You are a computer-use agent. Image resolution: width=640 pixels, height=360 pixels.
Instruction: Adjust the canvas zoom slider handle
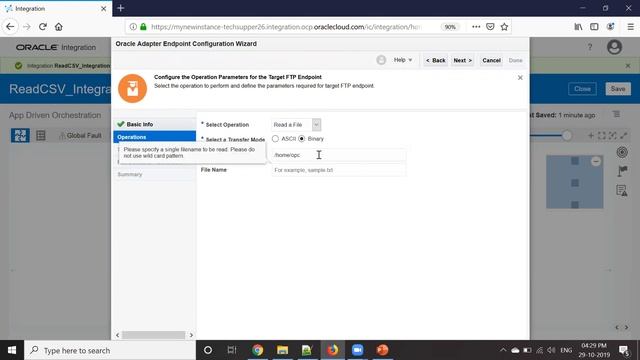click(x=567, y=136)
